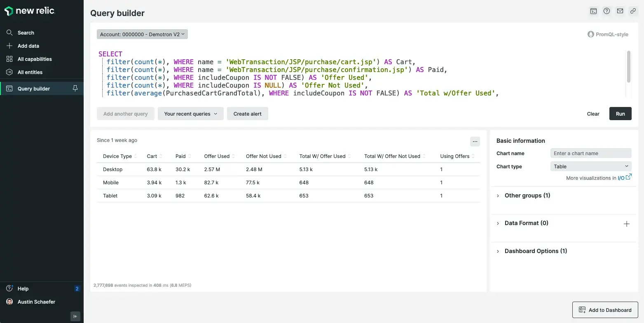644x323 pixels.
Task: Click the query console icon in top-right header
Action: [x=593, y=11]
